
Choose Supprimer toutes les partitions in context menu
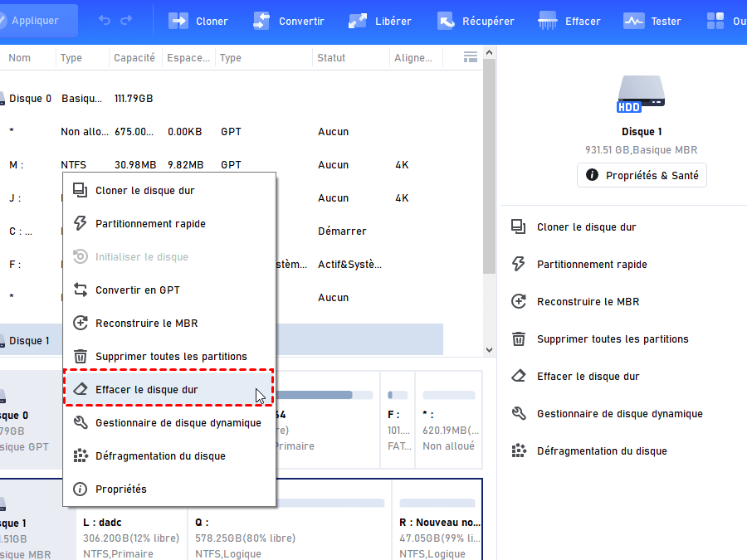[x=169, y=356]
